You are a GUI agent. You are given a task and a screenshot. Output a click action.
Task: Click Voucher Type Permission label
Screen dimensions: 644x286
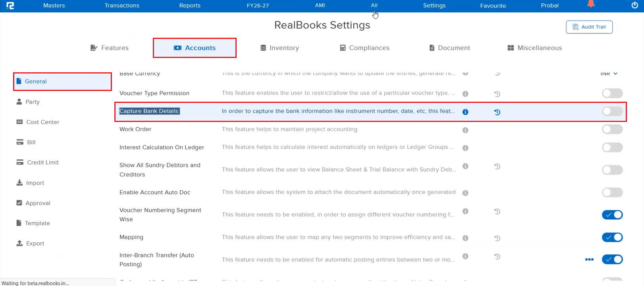pyautogui.click(x=154, y=93)
